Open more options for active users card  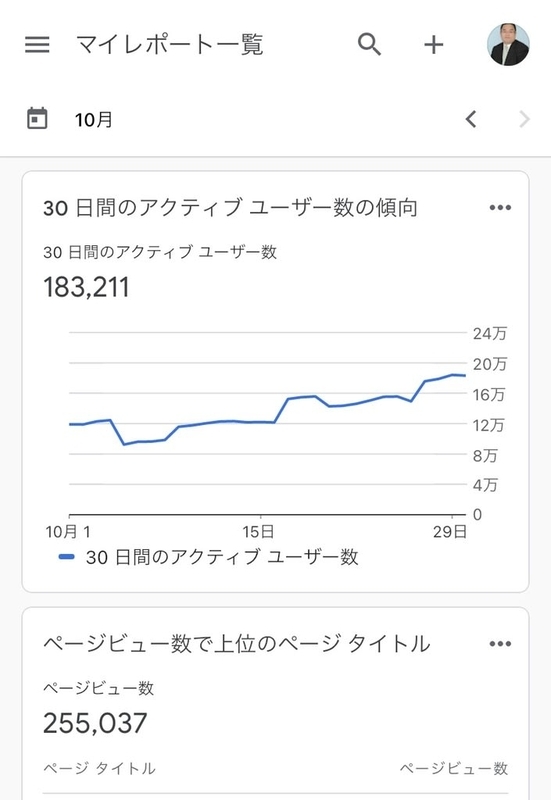pyautogui.click(x=500, y=208)
